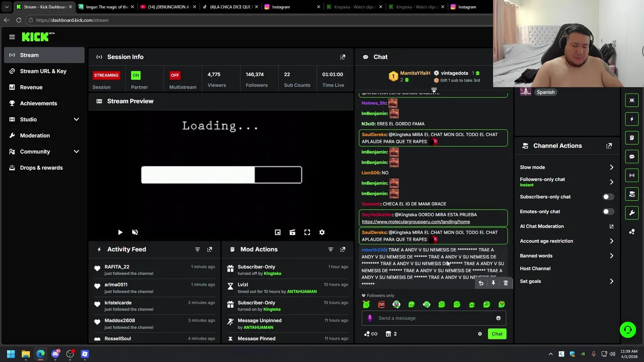Open the Windows Start menu

pyautogui.click(x=11, y=354)
